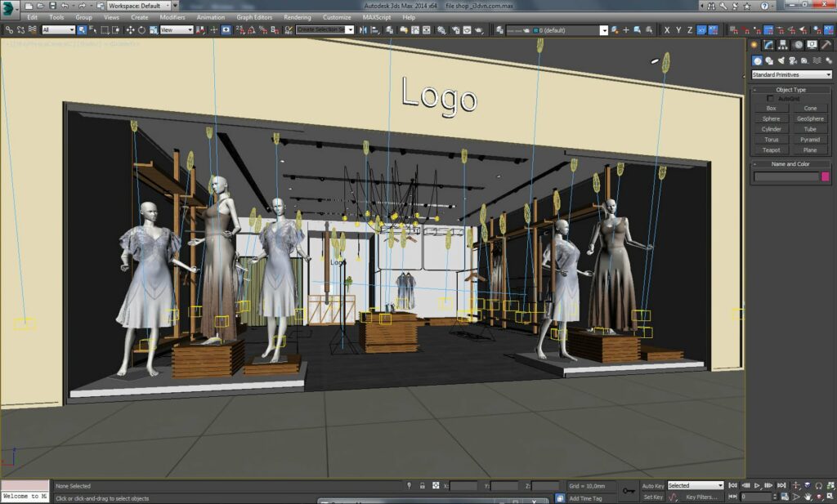Open the Modifiers menu
The width and height of the screenshot is (837, 504).
172,17
